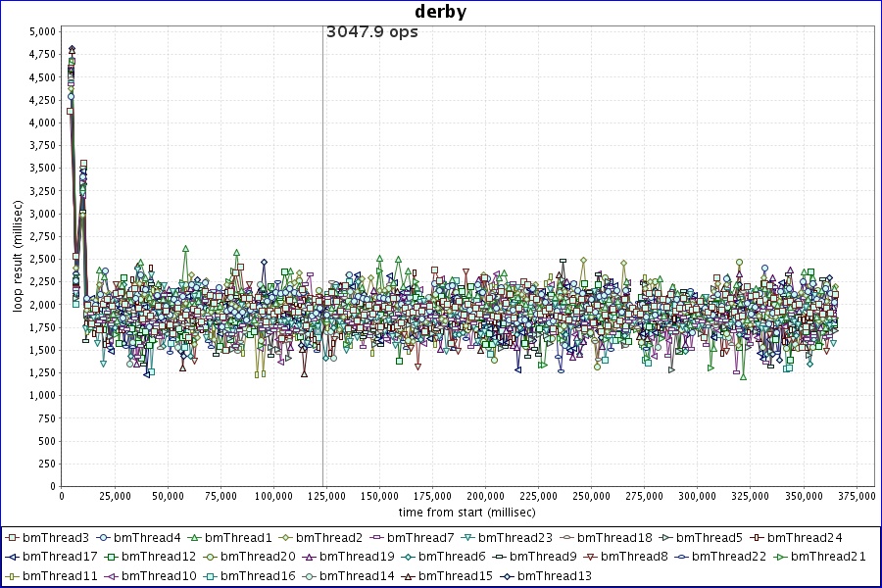
Task: Click the bmThread2 legend label
Action: coord(329,538)
